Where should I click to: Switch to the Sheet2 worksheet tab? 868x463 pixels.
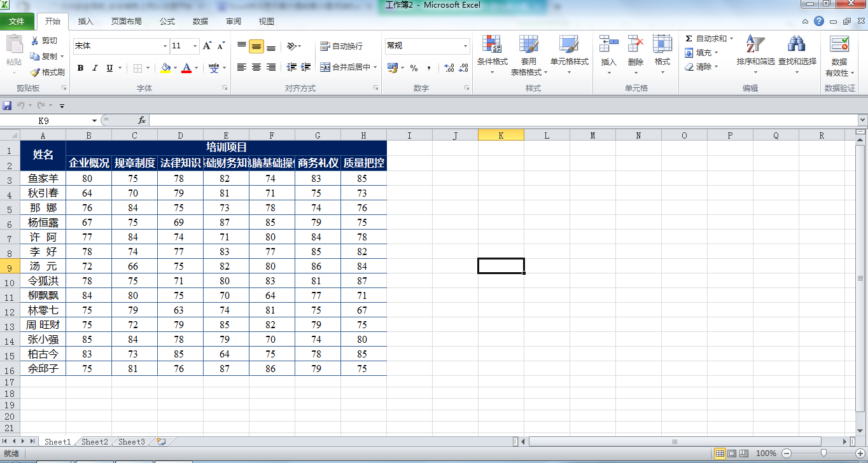[x=94, y=441]
